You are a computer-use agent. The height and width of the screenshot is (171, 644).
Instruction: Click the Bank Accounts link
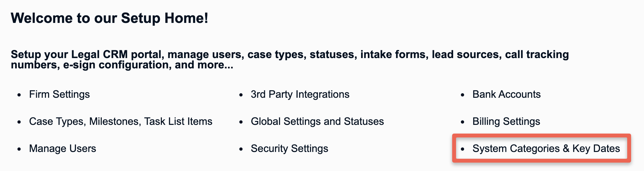click(506, 94)
